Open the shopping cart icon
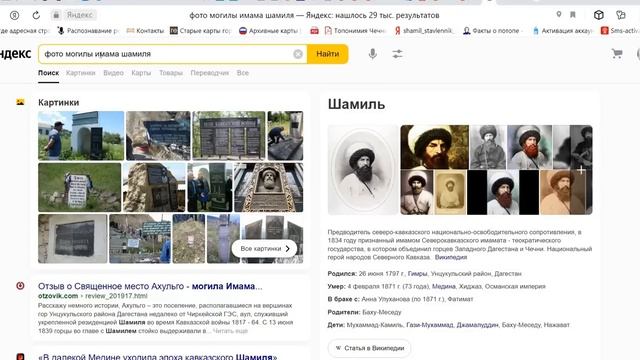The image size is (640, 360). [617, 53]
